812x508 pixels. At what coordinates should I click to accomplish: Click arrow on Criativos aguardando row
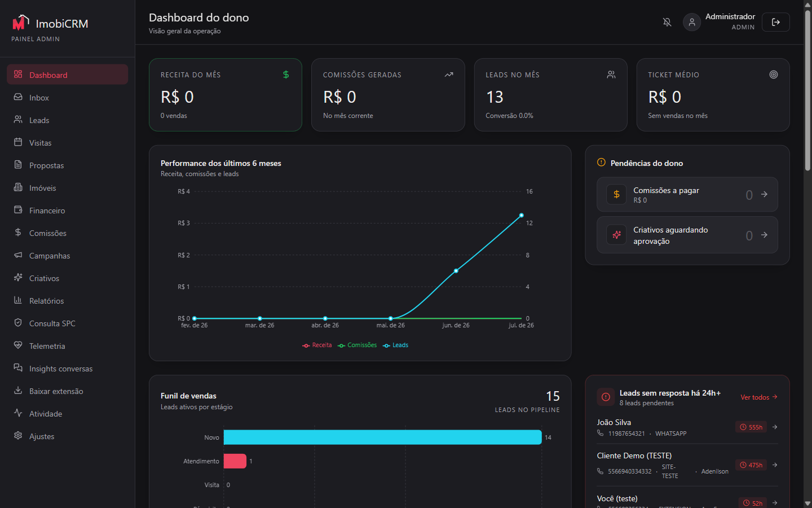764,235
